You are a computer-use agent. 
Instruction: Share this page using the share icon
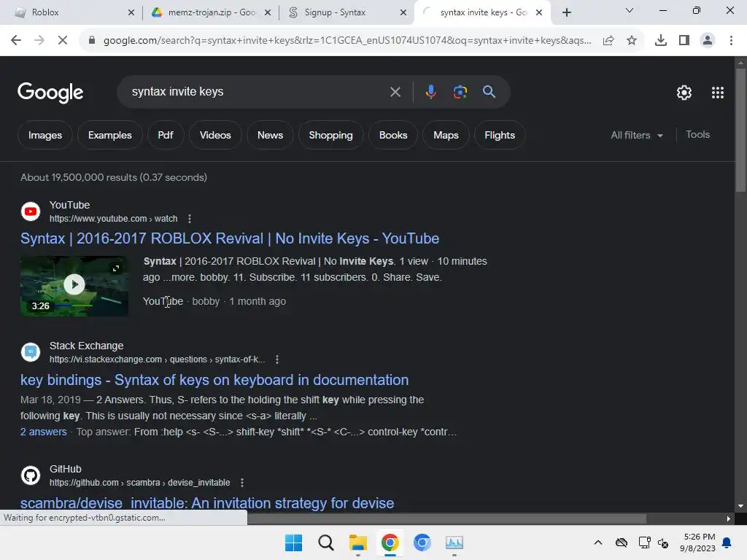point(608,41)
